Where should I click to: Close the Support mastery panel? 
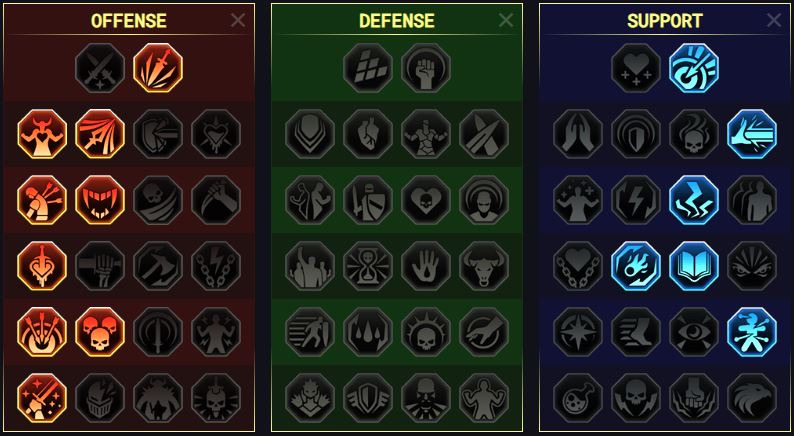click(x=774, y=20)
